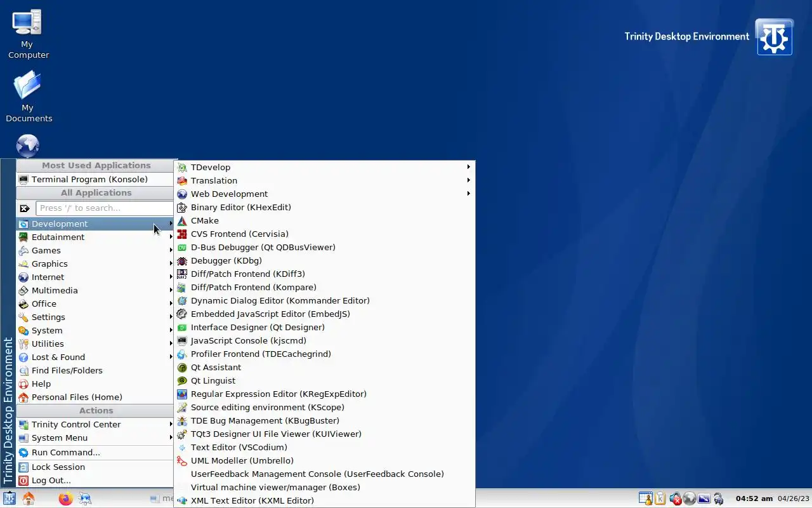Launch Terminal Program (Konsole)

pos(95,179)
